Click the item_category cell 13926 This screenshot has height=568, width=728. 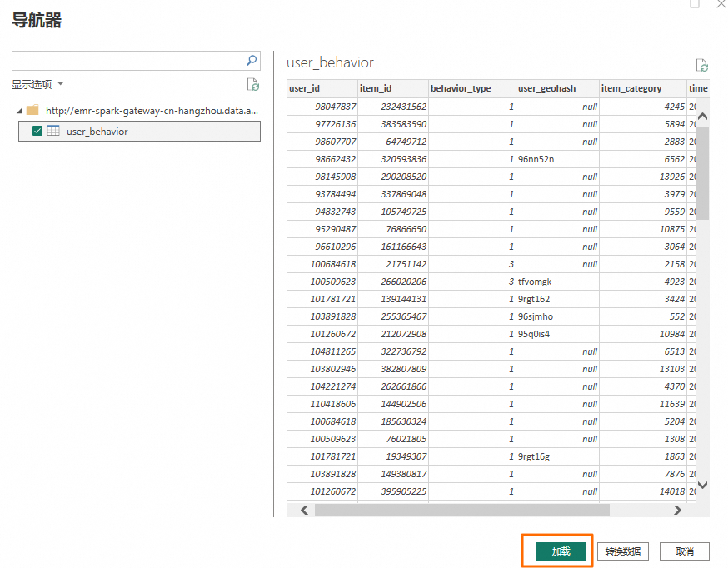tap(643, 177)
